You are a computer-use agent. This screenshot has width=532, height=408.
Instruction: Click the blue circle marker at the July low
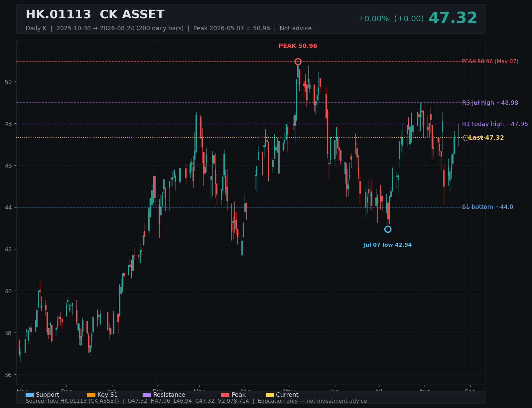[x=388, y=229]
